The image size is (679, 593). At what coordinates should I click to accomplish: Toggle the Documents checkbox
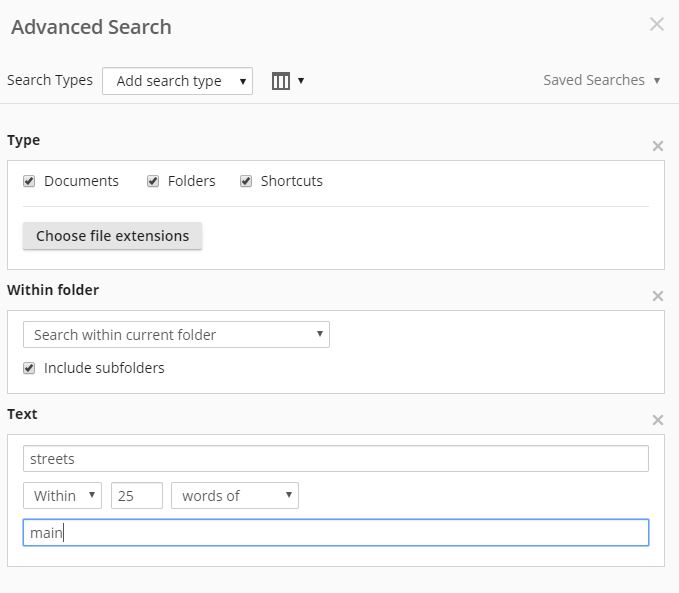[x=29, y=181]
